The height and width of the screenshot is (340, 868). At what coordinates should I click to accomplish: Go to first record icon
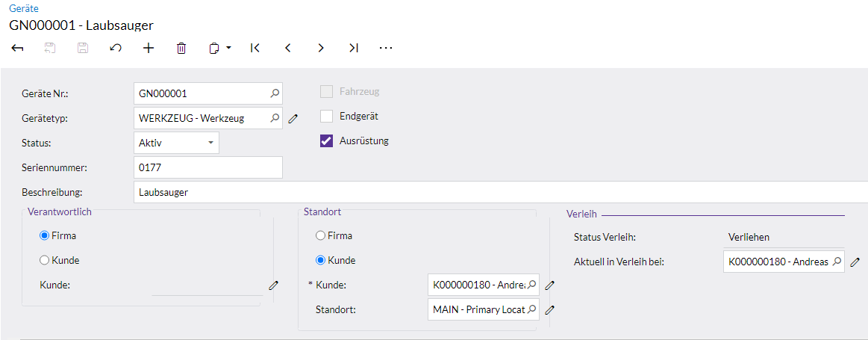coord(255,48)
